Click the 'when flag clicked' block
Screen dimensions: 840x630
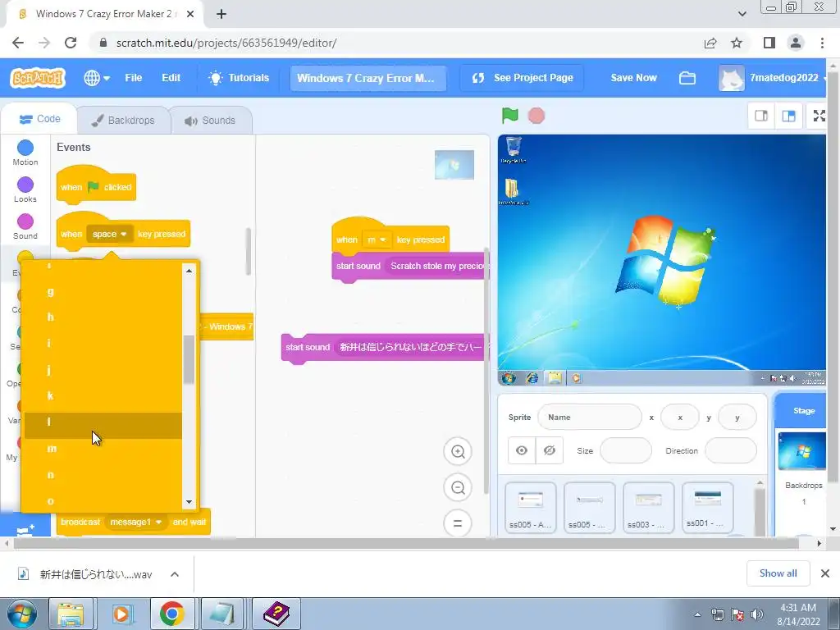point(96,186)
